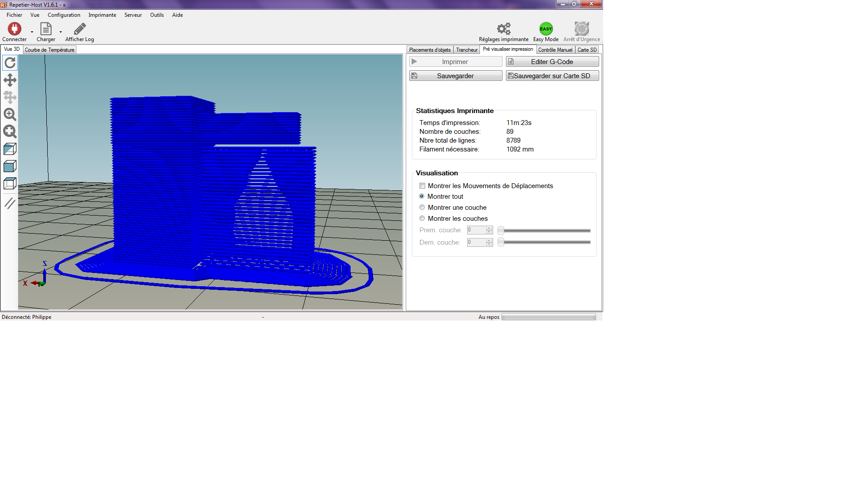Select Montrer une couche radio option
This screenshot has width=868, height=488.
(422, 208)
